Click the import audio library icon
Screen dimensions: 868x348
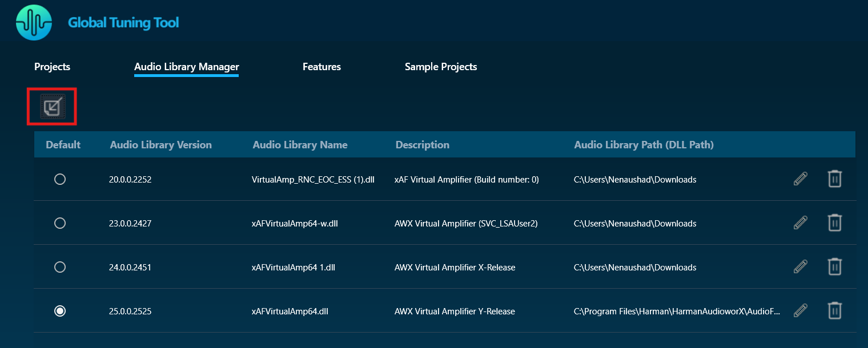[52, 107]
